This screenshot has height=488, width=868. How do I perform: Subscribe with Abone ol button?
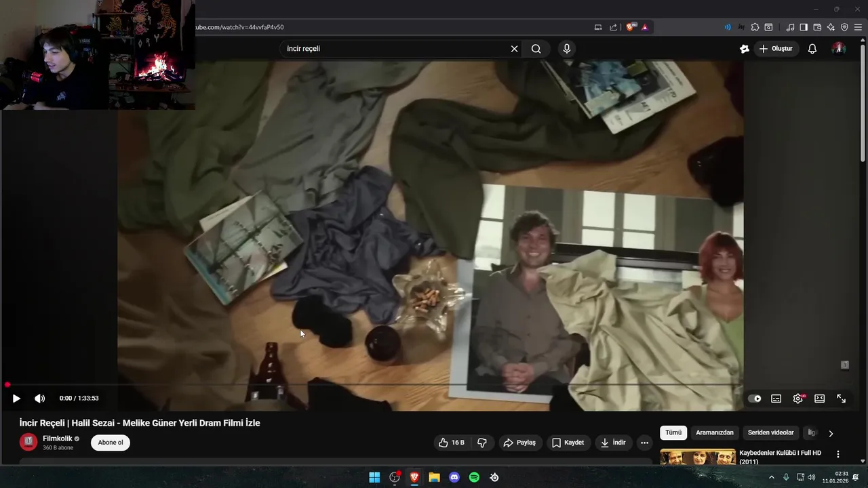tap(111, 443)
